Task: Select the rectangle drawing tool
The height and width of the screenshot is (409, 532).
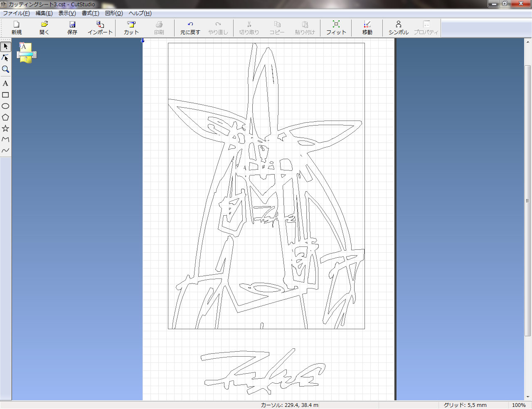Action: coord(5,95)
